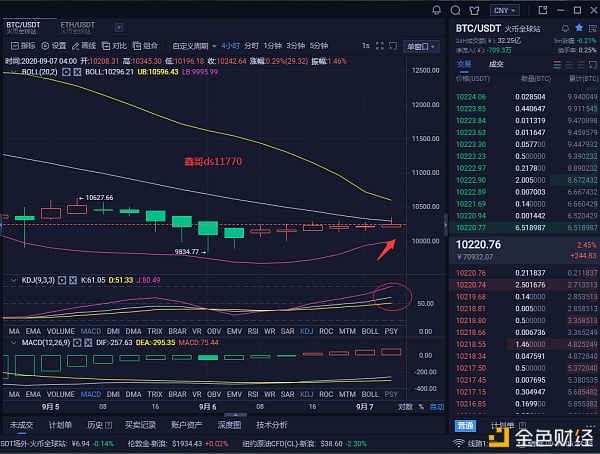Open MACD indicator settings gear
This screenshot has width=600, height=454.
(77, 343)
